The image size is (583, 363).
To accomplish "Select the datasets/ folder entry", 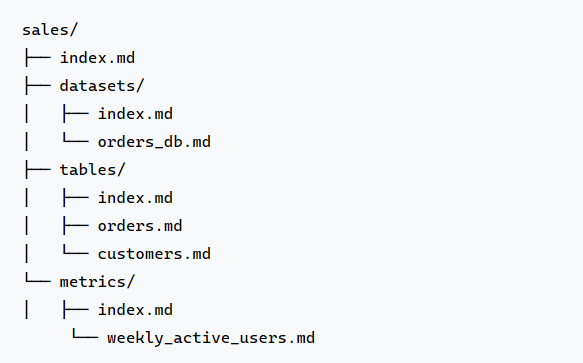I will pyautogui.click(x=102, y=86).
